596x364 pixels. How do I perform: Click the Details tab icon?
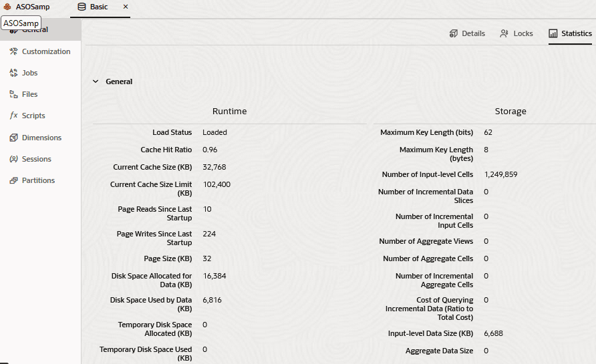coord(454,33)
